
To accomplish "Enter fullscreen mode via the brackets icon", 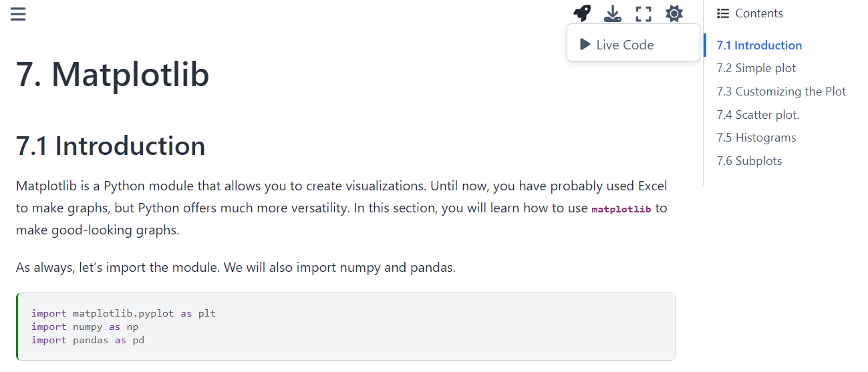I will (643, 13).
